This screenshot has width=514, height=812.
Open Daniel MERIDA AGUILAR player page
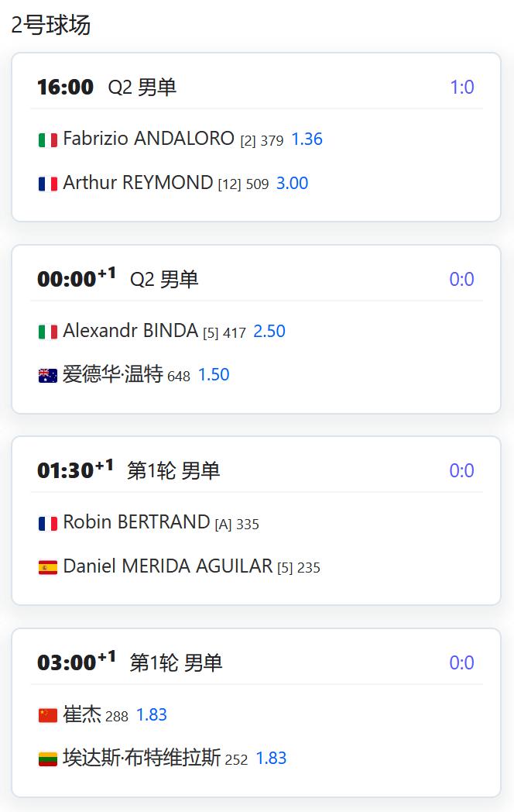[168, 566]
